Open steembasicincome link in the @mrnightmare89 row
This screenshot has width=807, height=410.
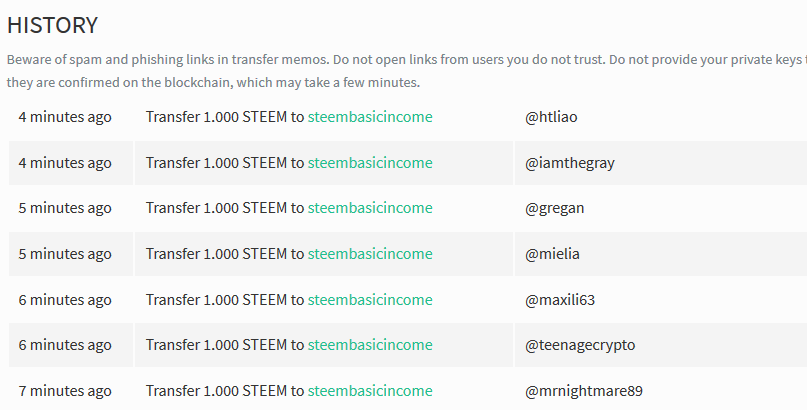tap(370, 390)
